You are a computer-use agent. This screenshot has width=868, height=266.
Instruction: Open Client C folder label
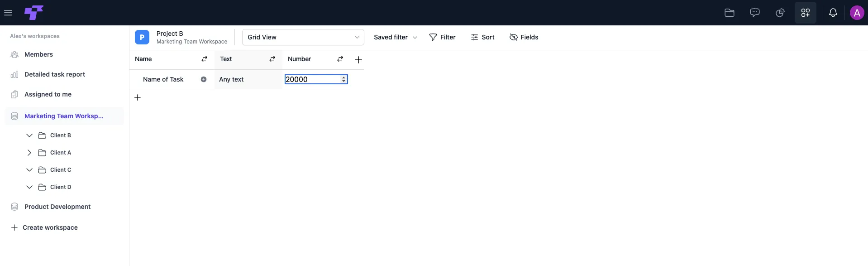click(61, 170)
